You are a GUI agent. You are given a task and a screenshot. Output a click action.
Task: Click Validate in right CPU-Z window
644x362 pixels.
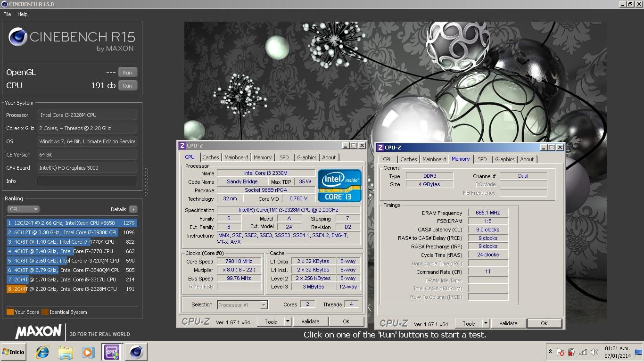[x=508, y=323]
